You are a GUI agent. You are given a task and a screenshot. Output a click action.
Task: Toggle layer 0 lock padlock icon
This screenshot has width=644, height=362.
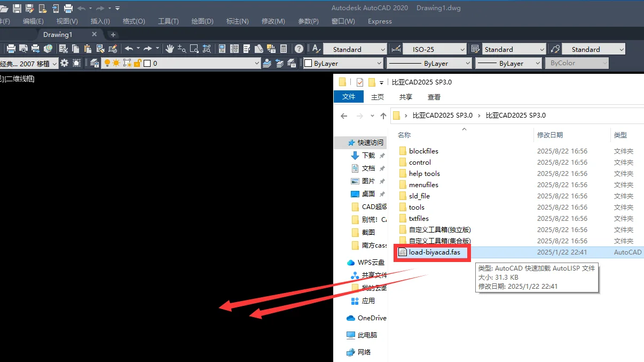coord(137,63)
